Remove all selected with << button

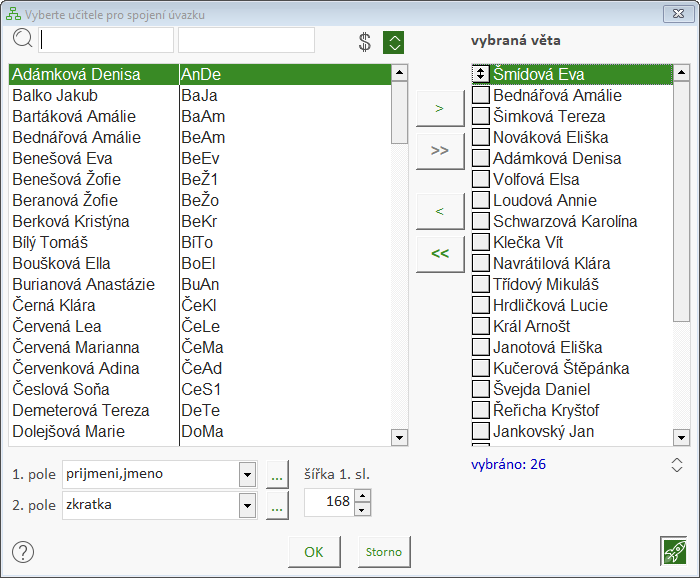tap(440, 254)
